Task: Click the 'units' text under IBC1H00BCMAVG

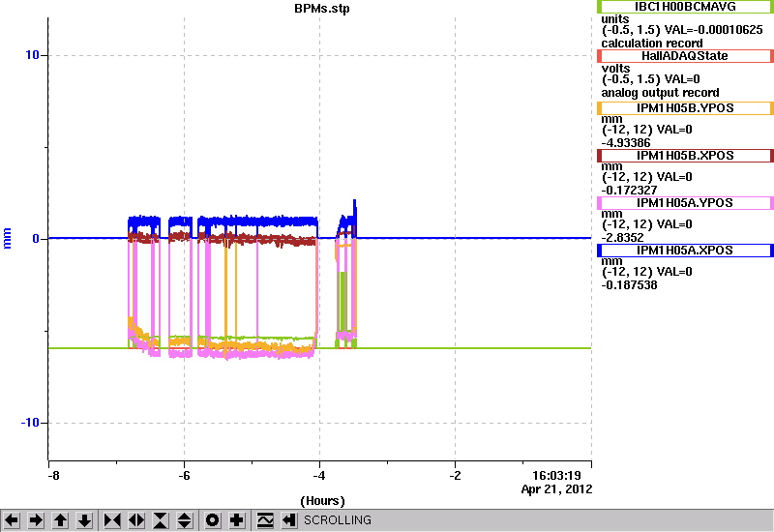Action: (615, 18)
